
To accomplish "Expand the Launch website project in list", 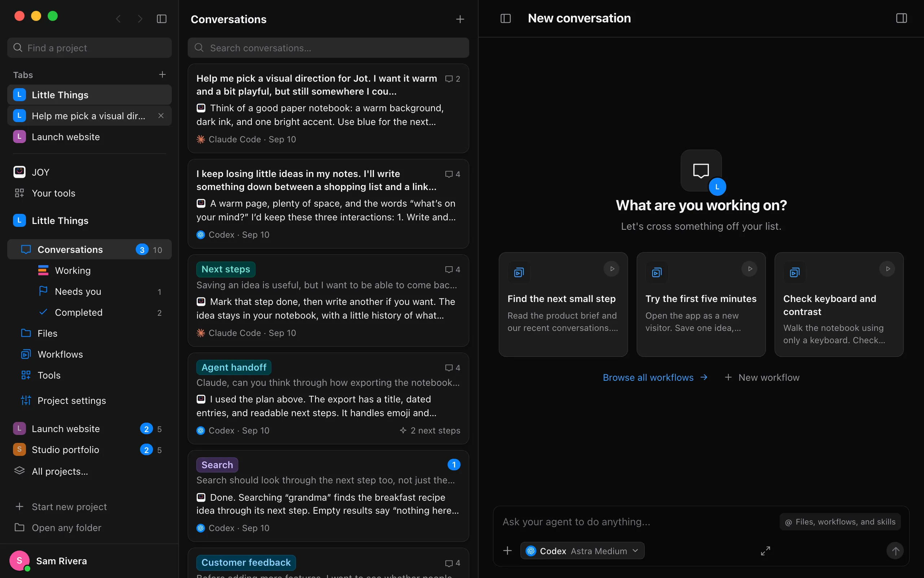I will pos(90,428).
